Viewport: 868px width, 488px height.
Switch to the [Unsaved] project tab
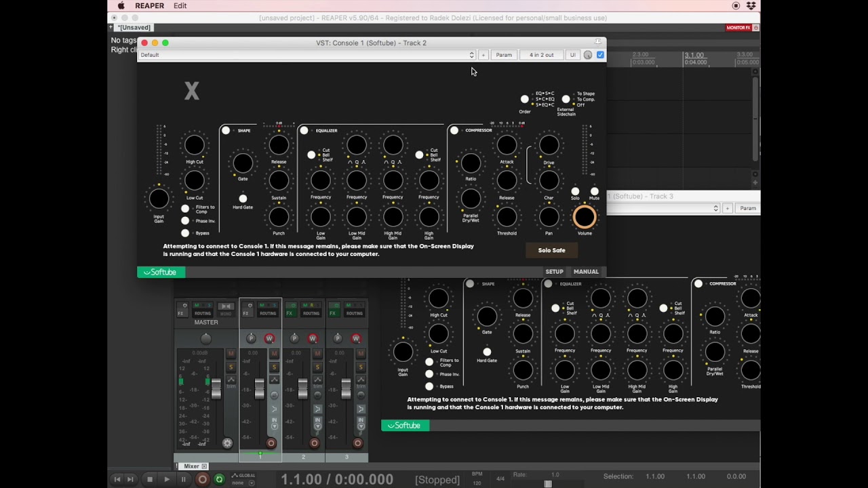point(134,28)
